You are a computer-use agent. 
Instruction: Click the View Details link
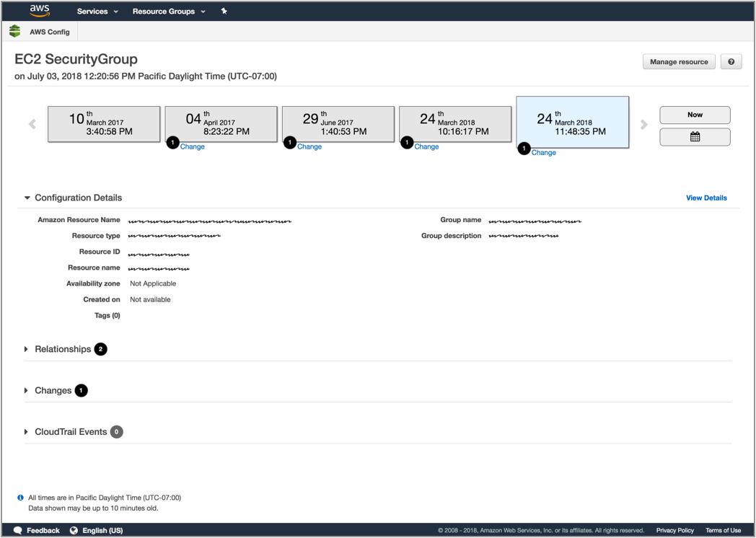pyautogui.click(x=706, y=198)
